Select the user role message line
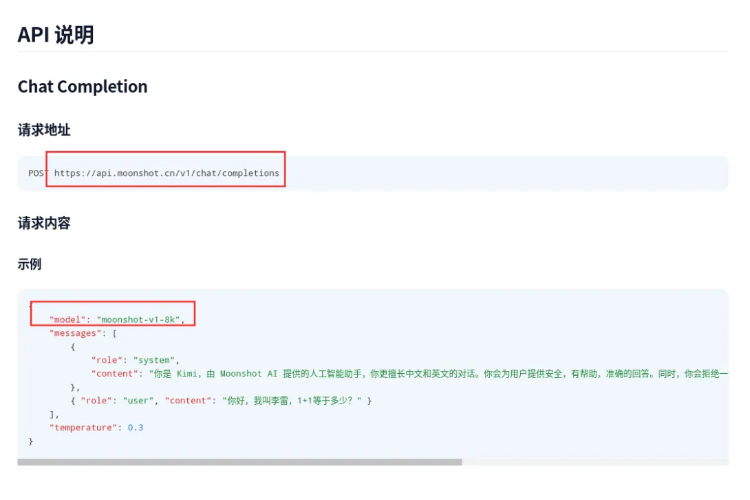 [x=221, y=400]
